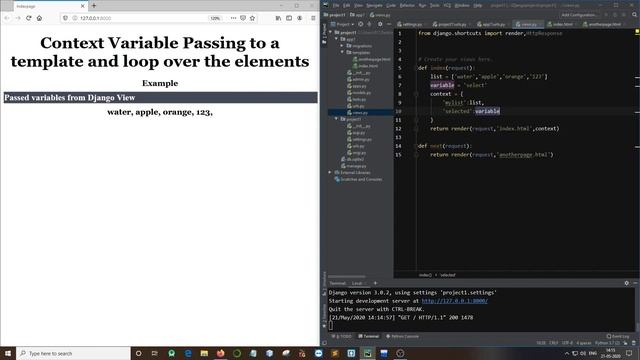Hide the Project panel with minus icon
640x360 pixels.
click(389, 24)
